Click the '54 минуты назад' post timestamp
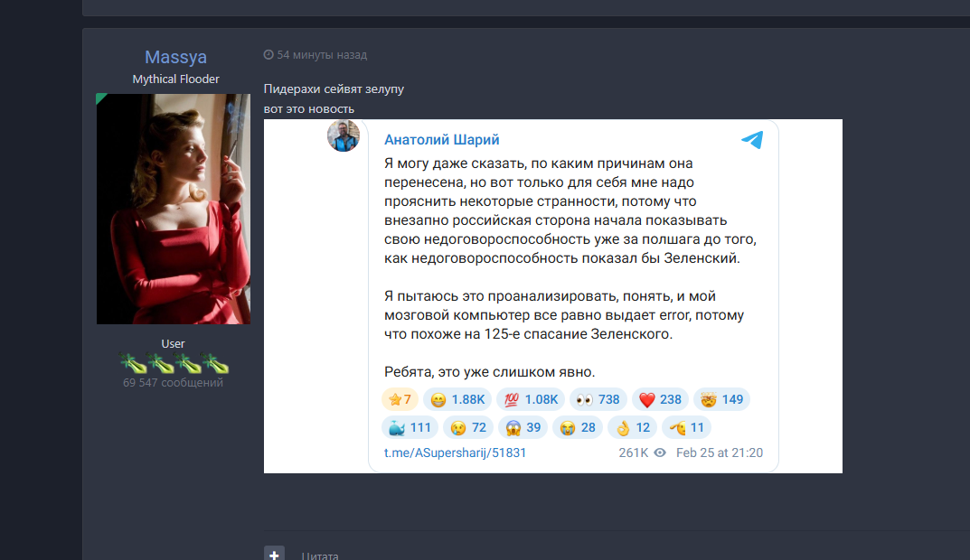 [322, 55]
